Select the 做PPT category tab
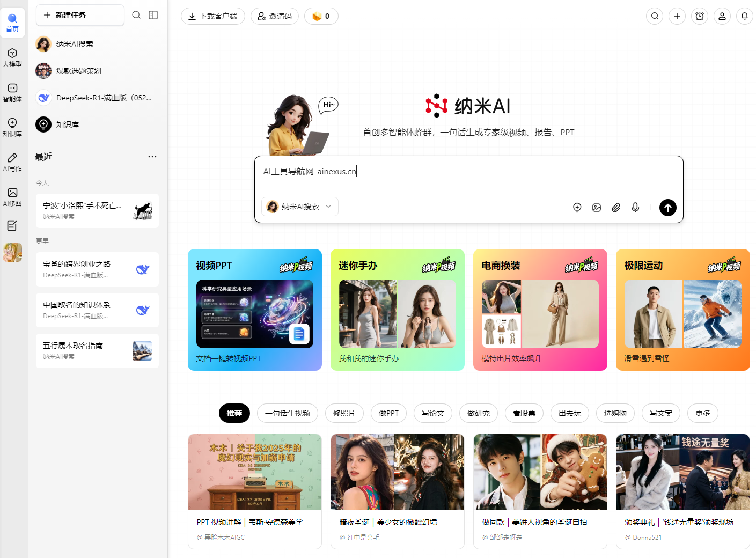Viewport: 756px width, 558px height. 388,413
